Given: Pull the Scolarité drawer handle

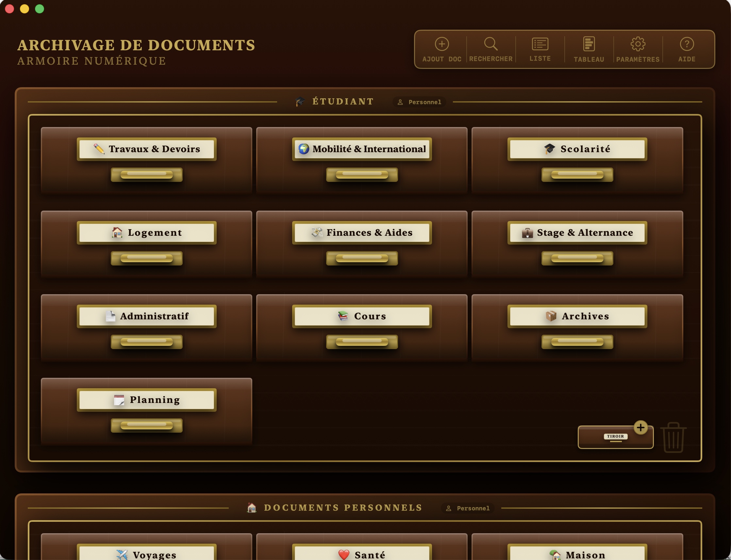Looking at the screenshot, I should [x=577, y=175].
